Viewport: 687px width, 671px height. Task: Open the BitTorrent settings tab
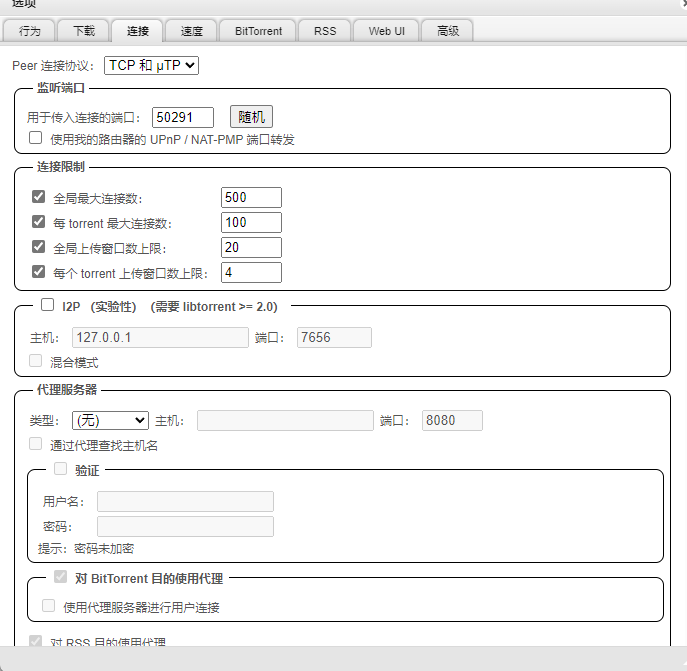[x=258, y=31]
